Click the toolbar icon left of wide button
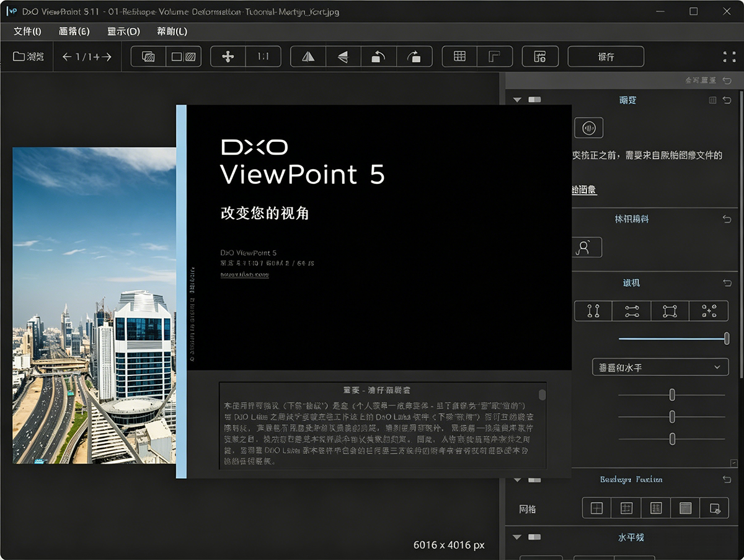This screenshot has width=744, height=560. pos(540,56)
